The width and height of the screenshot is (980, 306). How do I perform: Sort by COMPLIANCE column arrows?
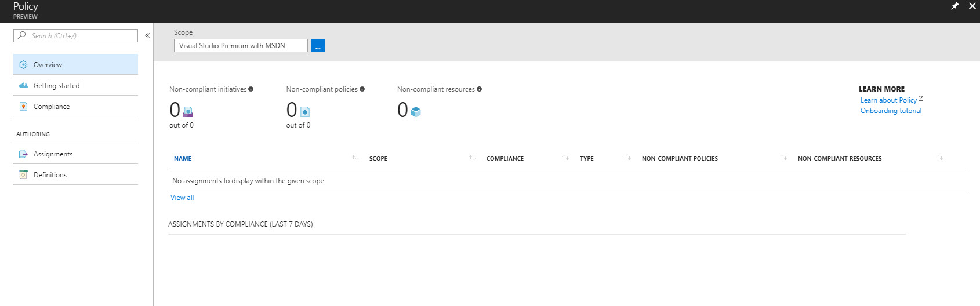tap(565, 158)
